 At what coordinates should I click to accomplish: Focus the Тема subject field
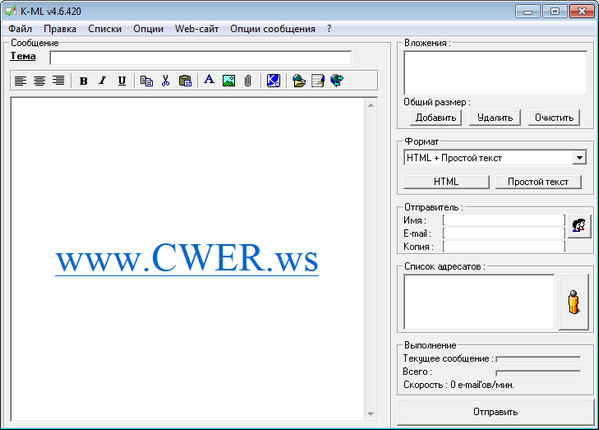point(201,58)
